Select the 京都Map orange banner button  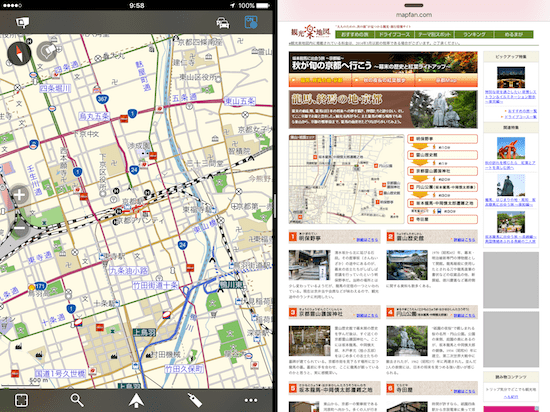click(446, 80)
